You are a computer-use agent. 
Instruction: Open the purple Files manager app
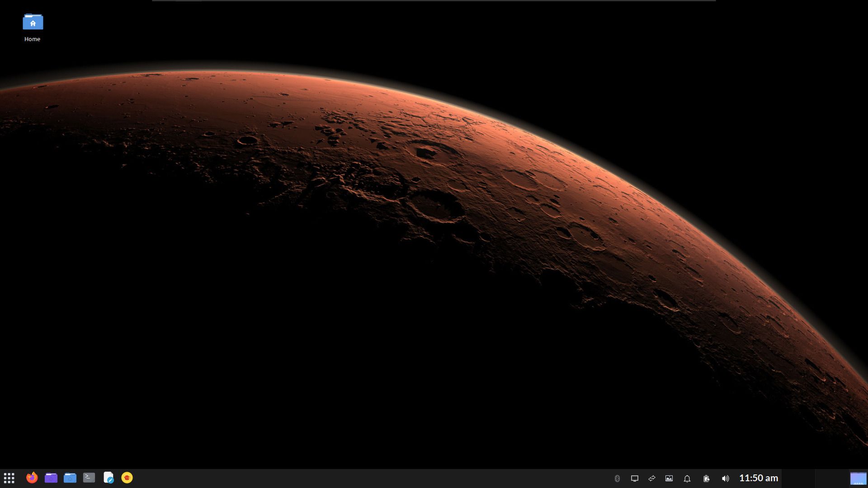click(51, 478)
